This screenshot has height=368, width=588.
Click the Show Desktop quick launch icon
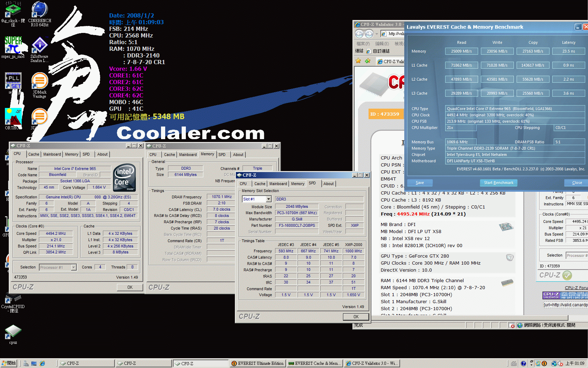click(34, 363)
